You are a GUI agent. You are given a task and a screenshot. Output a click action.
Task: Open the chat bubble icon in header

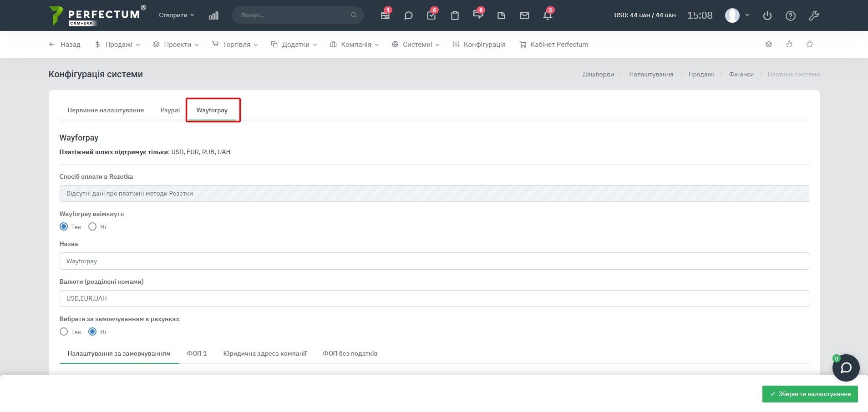point(408,15)
